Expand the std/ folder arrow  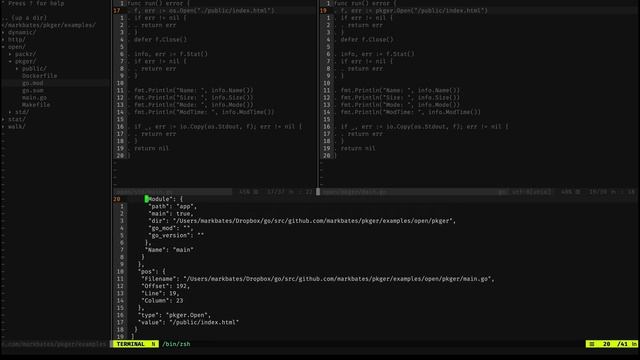point(10,112)
